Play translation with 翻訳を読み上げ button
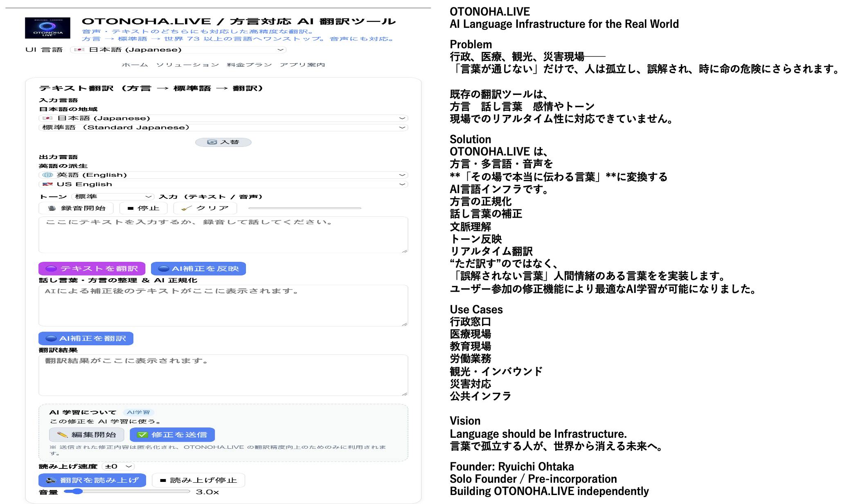The height and width of the screenshot is (504, 847). pos(92,480)
